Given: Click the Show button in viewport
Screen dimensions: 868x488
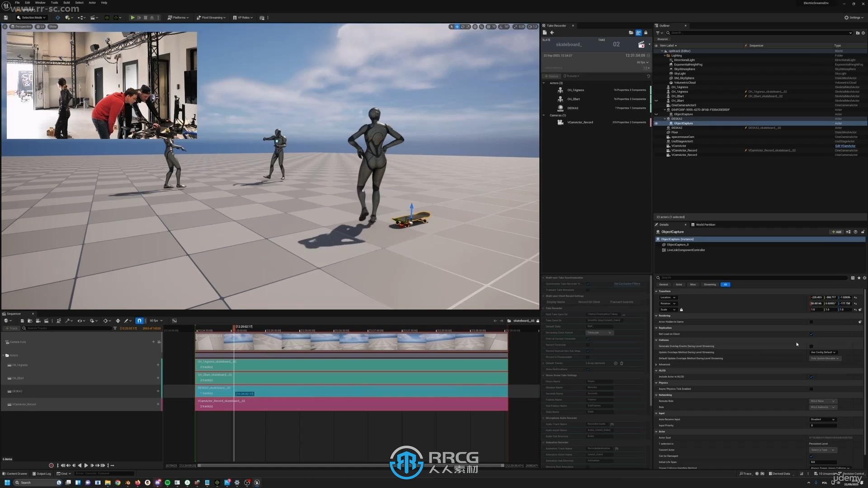Looking at the screenshot, I should click(x=53, y=27).
